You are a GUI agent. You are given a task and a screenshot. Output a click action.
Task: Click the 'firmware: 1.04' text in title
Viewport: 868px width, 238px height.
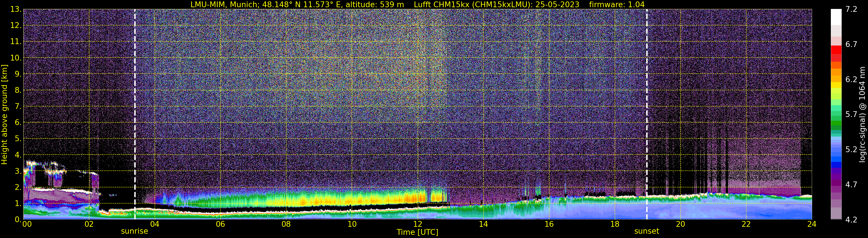point(617,4)
